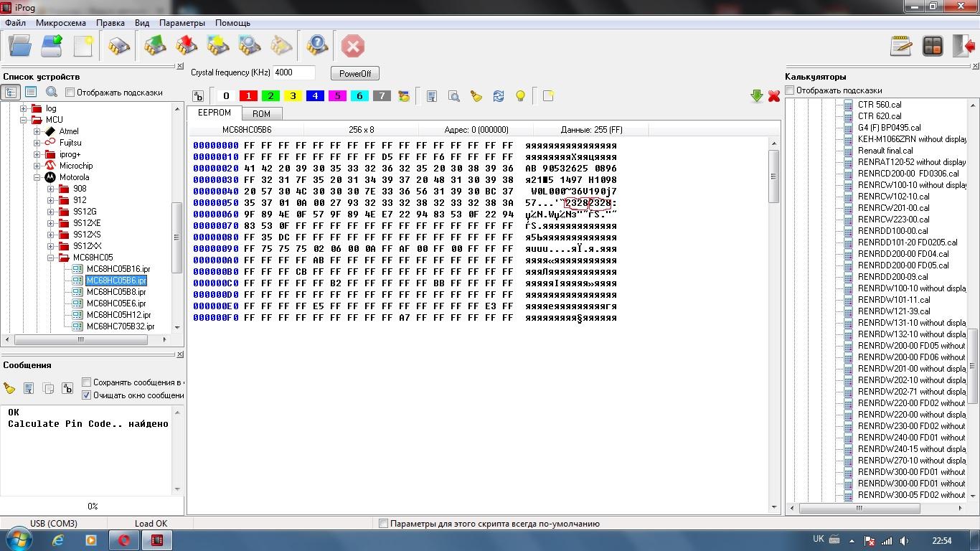980x551 pixels.
Task: Expand the Atmel tree node
Action: point(37,131)
